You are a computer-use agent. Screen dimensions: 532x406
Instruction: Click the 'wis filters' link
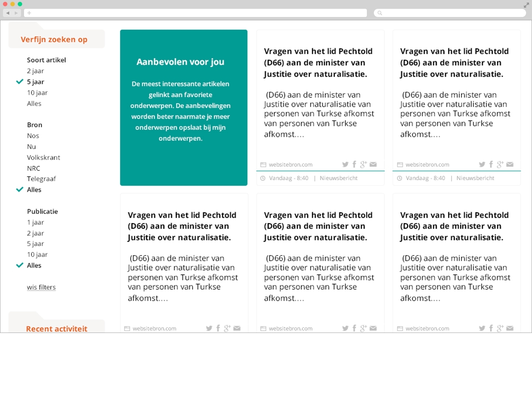click(x=41, y=287)
